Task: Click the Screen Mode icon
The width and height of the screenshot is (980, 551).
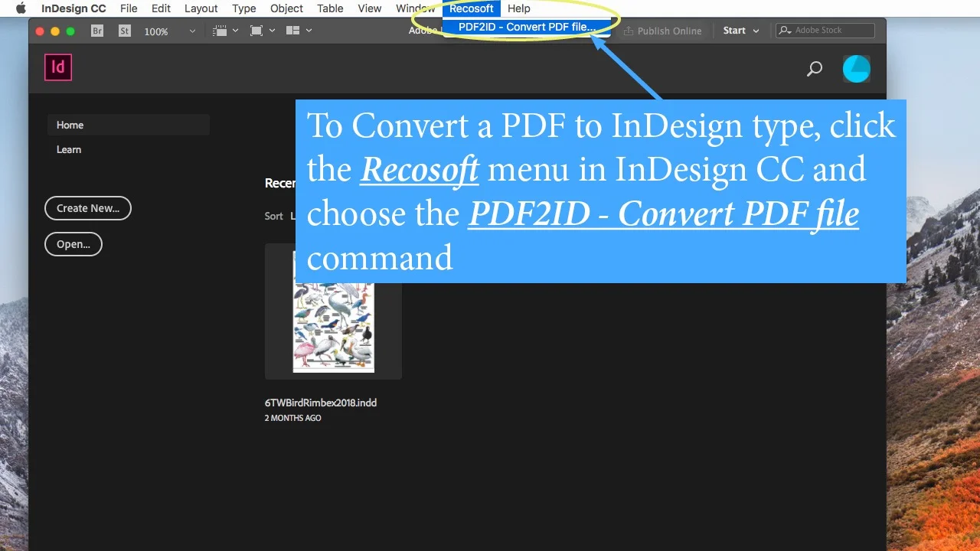Action: [256, 31]
